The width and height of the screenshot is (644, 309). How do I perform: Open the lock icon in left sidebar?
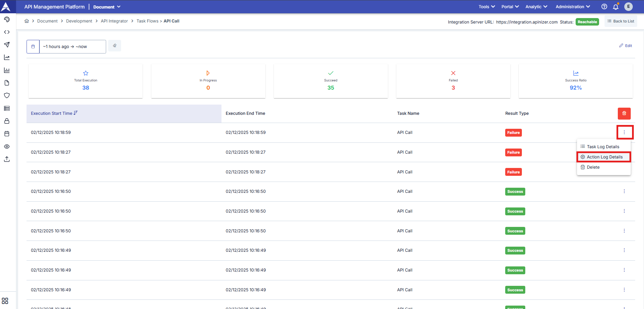click(x=7, y=121)
